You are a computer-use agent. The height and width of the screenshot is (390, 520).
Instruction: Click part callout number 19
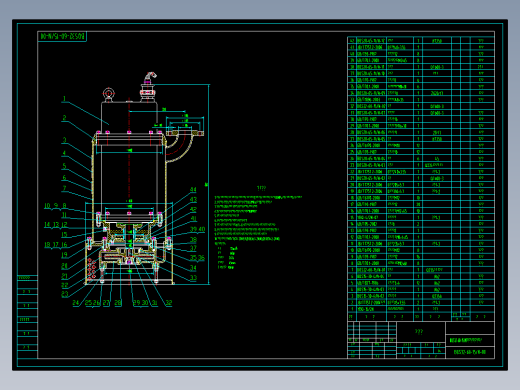point(64,255)
